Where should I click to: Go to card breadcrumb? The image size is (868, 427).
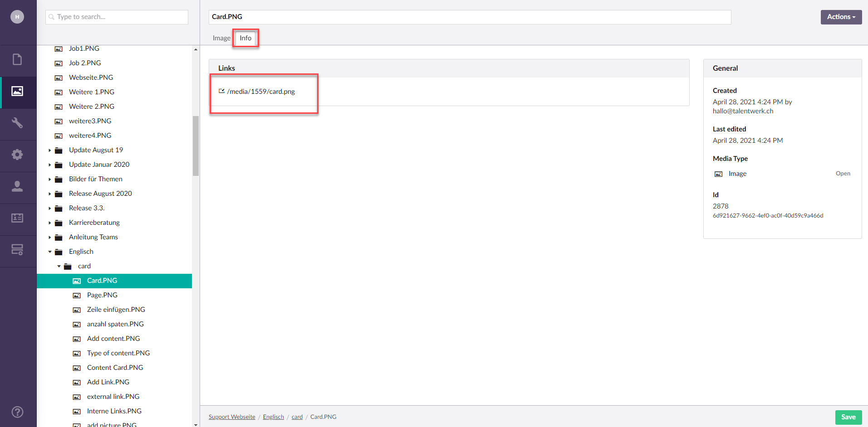tap(297, 417)
